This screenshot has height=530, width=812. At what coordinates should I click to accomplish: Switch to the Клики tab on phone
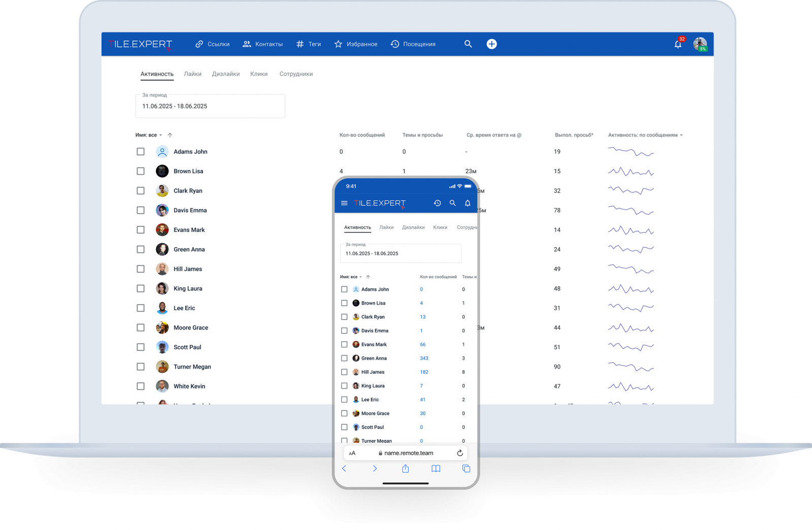[440, 227]
